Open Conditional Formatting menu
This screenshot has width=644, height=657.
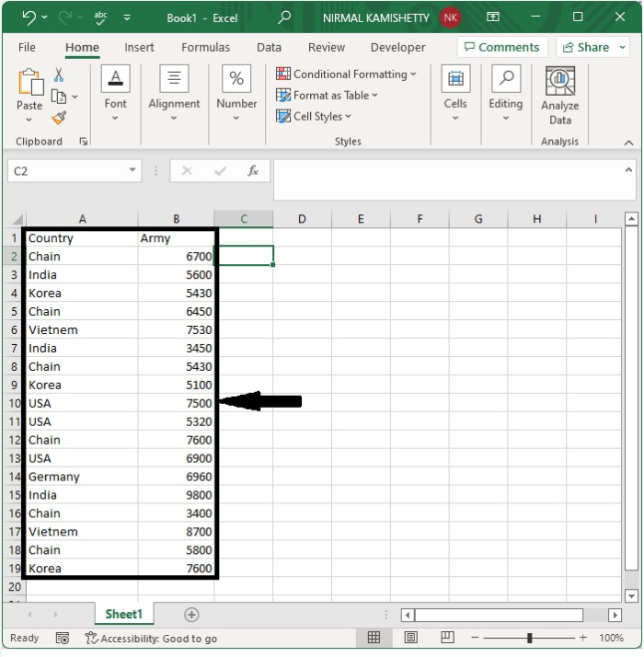[x=346, y=75]
